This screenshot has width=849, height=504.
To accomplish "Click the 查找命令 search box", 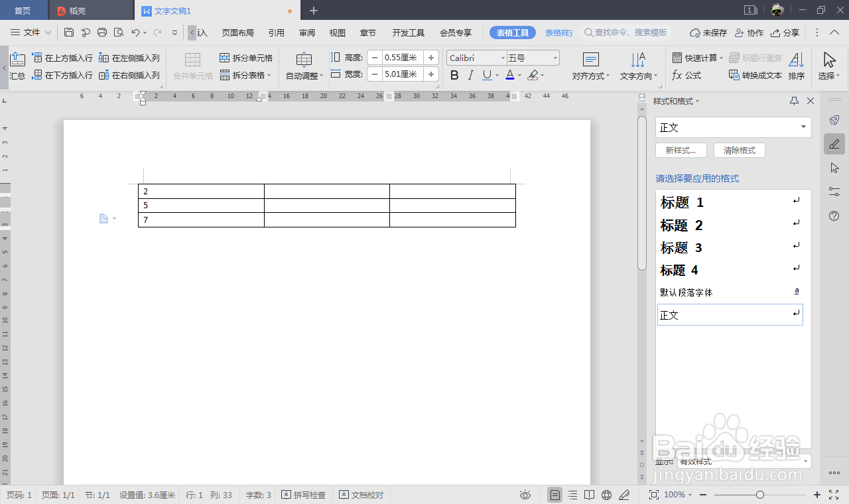I will pyautogui.click(x=627, y=32).
